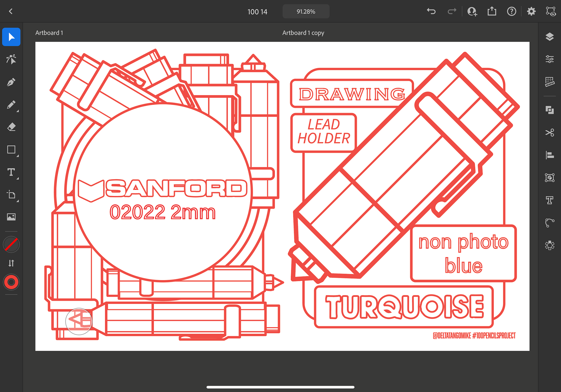This screenshot has height=392, width=561.
Task: Open the 91.28% zoom level field
Action: [306, 11]
